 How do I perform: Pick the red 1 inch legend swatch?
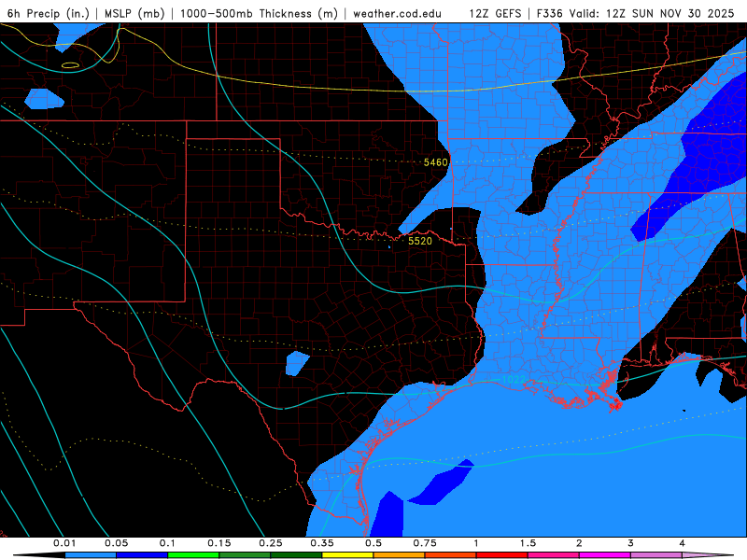point(502,555)
